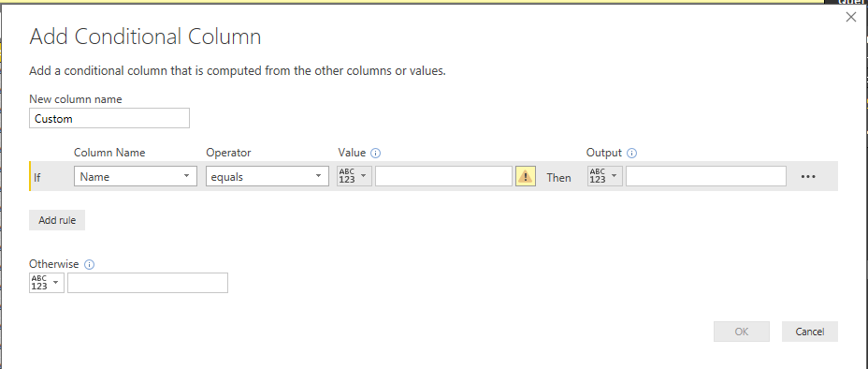This screenshot has width=868, height=369.
Task: Focus the Output text input field
Action: pos(706,176)
